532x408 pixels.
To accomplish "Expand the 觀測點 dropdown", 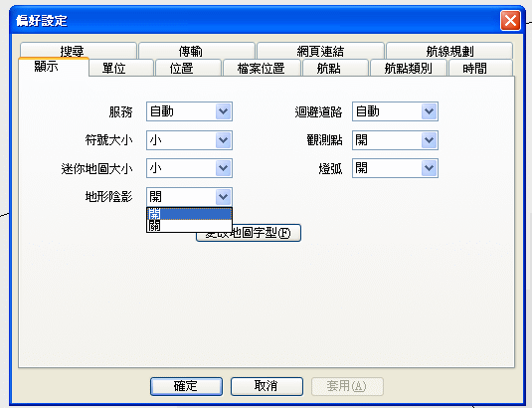I will coord(430,140).
